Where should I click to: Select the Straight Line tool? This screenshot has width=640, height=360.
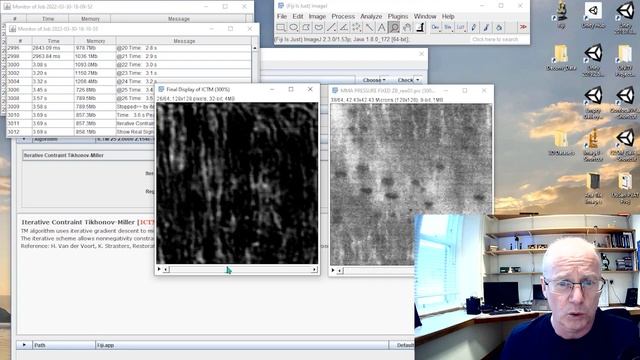[331, 27]
